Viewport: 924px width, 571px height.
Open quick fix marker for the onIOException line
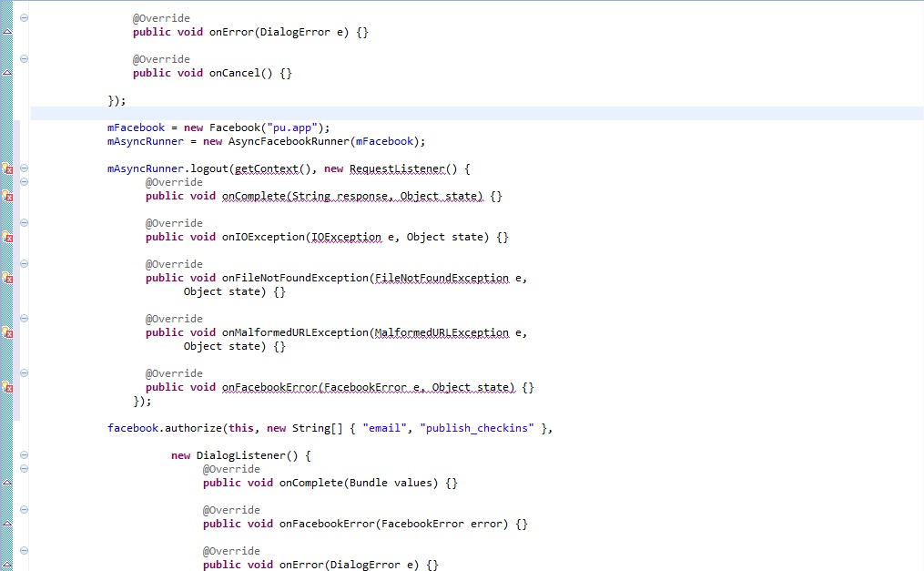click(6, 237)
